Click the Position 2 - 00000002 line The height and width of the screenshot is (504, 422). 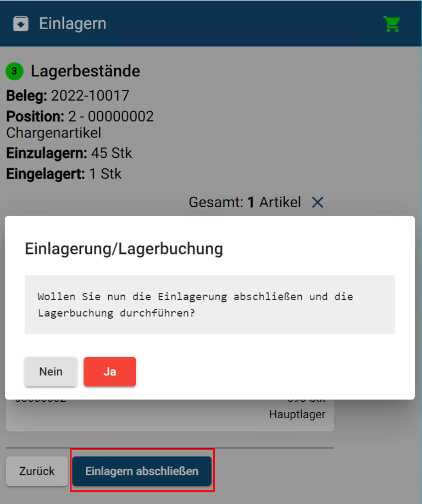point(80,117)
